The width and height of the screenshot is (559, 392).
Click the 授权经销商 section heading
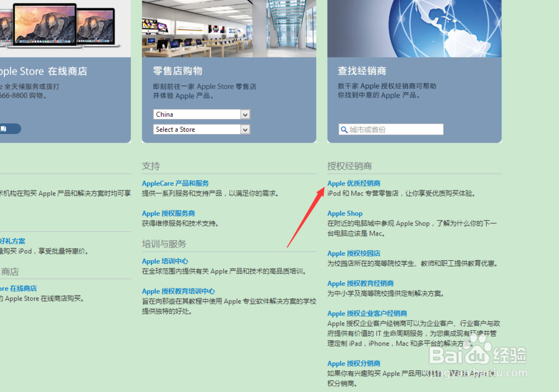click(349, 166)
